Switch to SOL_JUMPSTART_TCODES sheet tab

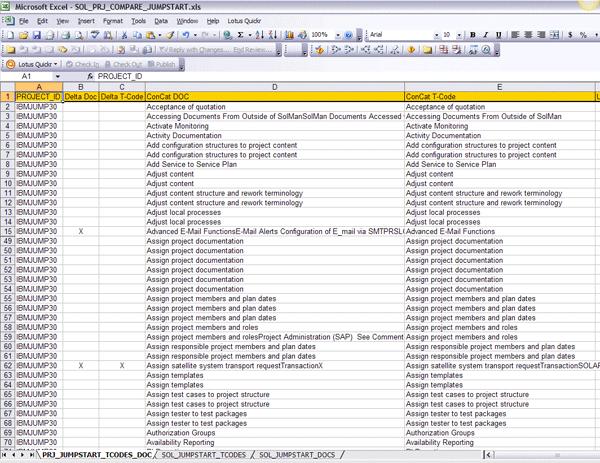point(204,455)
